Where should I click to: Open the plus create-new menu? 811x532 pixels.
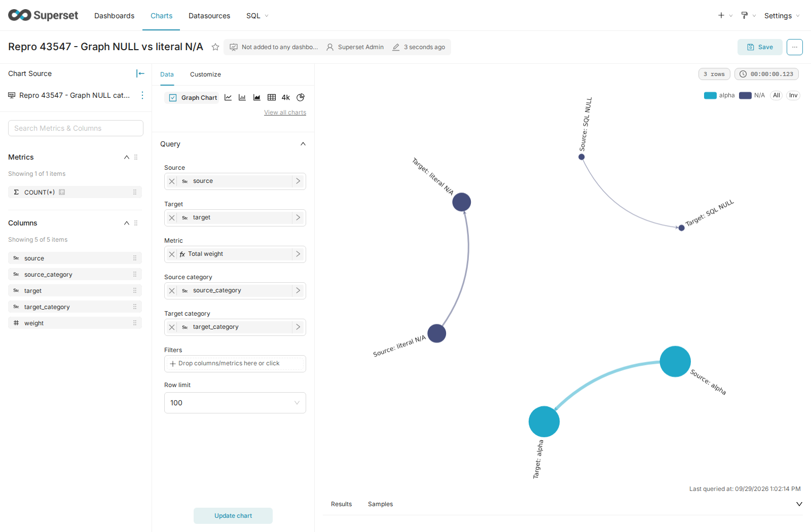[x=725, y=16]
